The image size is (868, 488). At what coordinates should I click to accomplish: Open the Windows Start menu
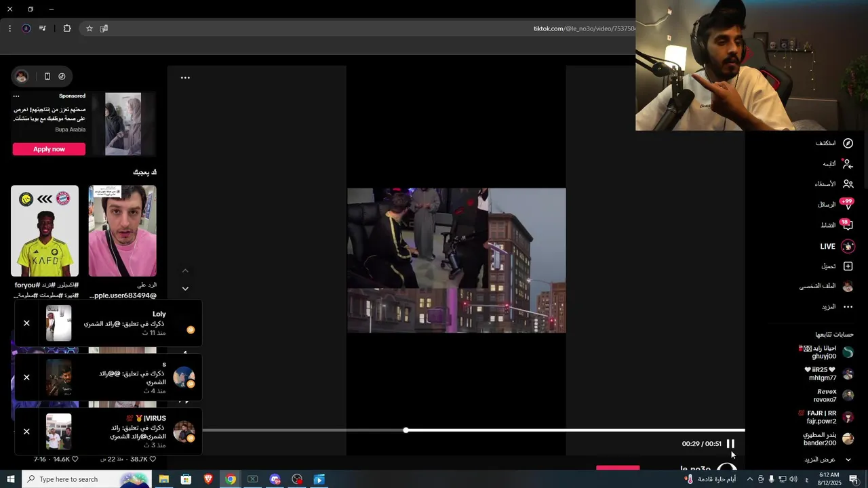tap(11, 479)
